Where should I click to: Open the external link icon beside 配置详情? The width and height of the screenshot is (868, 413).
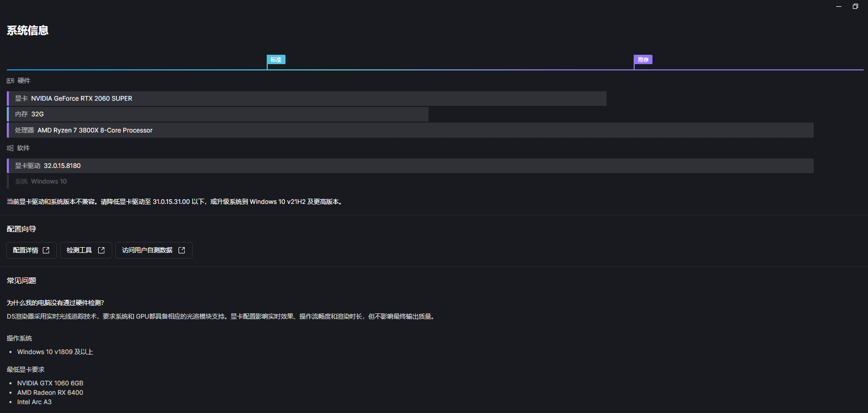tap(46, 250)
